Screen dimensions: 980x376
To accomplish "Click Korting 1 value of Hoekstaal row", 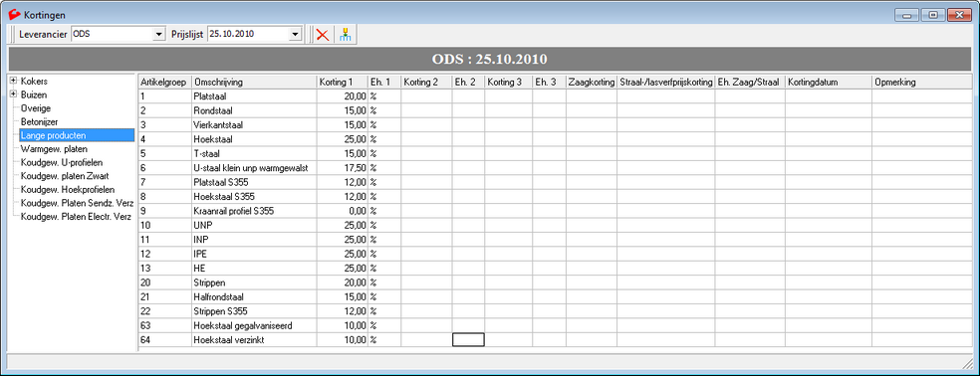I will tap(342, 139).
